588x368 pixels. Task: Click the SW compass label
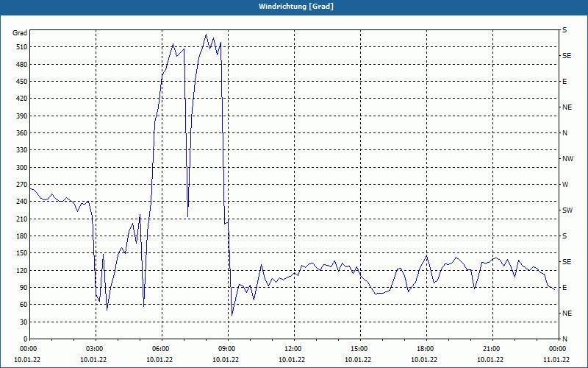tap(567, 210)
